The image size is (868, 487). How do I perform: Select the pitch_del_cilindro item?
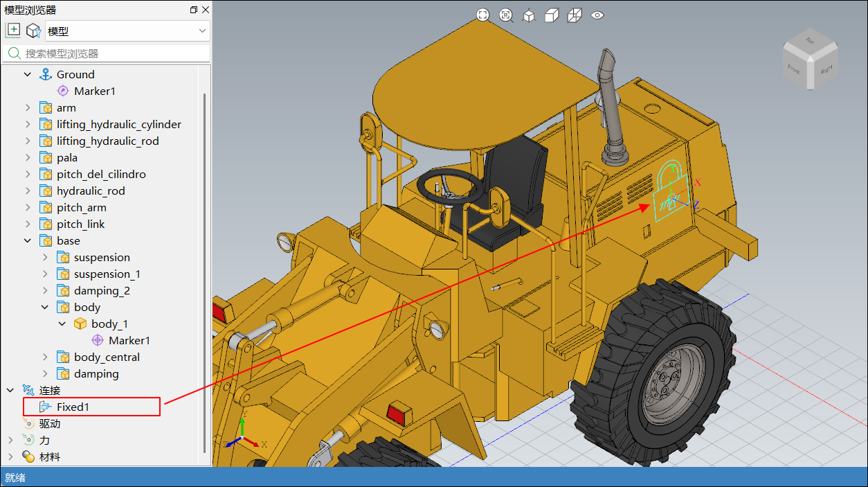101,175
